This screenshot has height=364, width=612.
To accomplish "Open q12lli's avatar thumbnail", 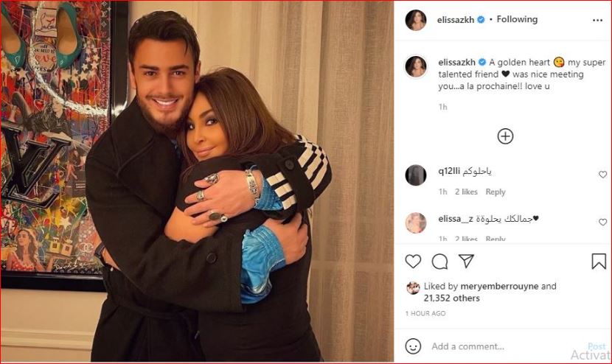I will (416, 175).
